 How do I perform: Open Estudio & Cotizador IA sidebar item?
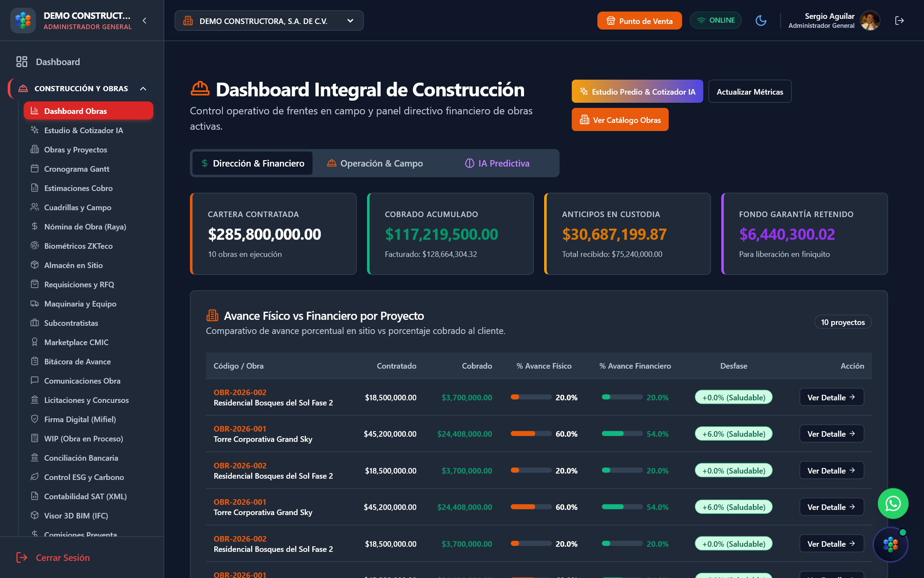coord(89,130)
